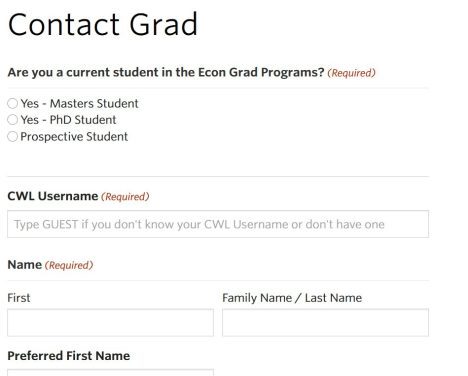Viewport: 468px width, 376px height.
Task: Click into the First name input box
Action: click(110, 322)
